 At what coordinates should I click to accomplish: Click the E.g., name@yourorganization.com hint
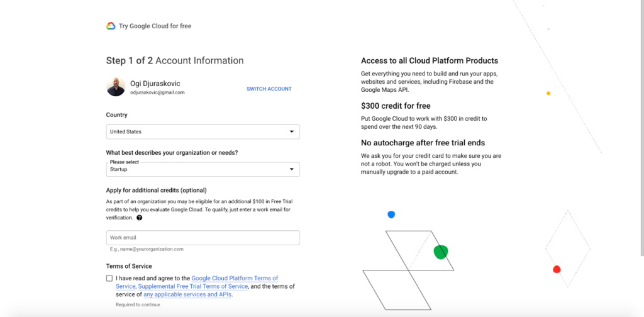tap(147, 249)
